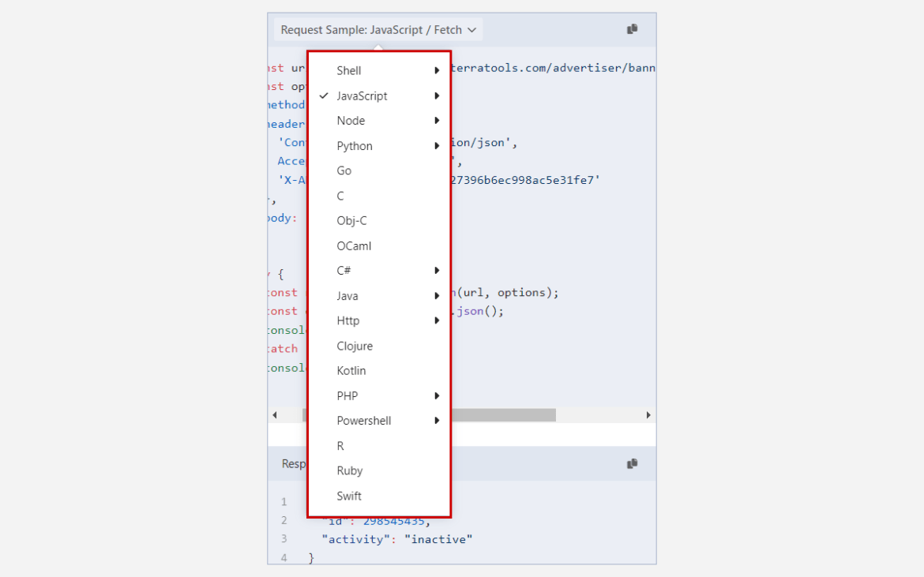Select Go from the language menu
This screenshot has width=924, height=577.
point(344,170)
